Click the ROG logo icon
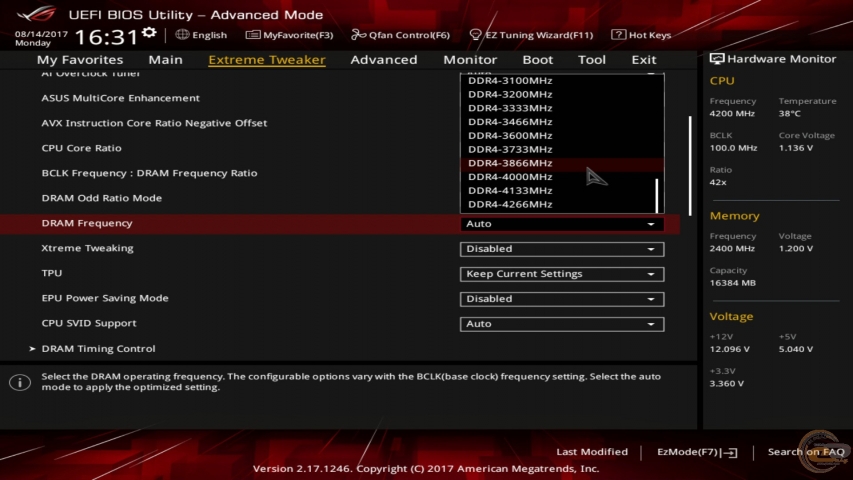 point(36,14)
